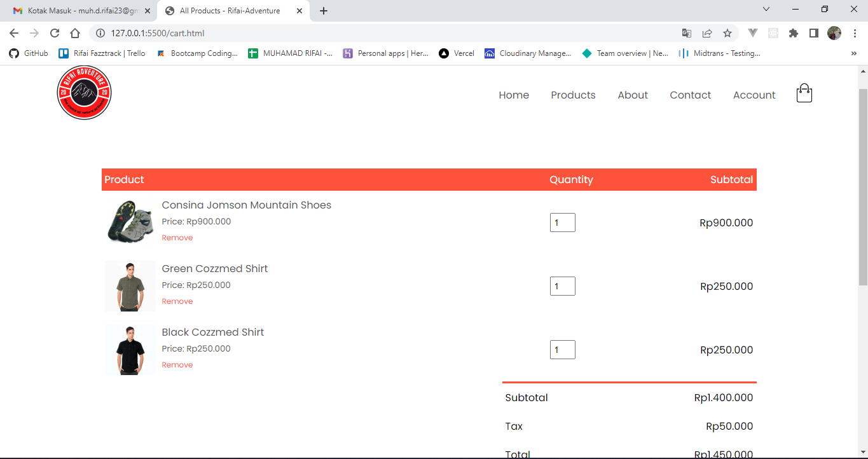Viewport: 868px width, 459px height.
Task: Click Black Cozzmed Shirt title
Action: pyautogui.click(x=213, y=332)
